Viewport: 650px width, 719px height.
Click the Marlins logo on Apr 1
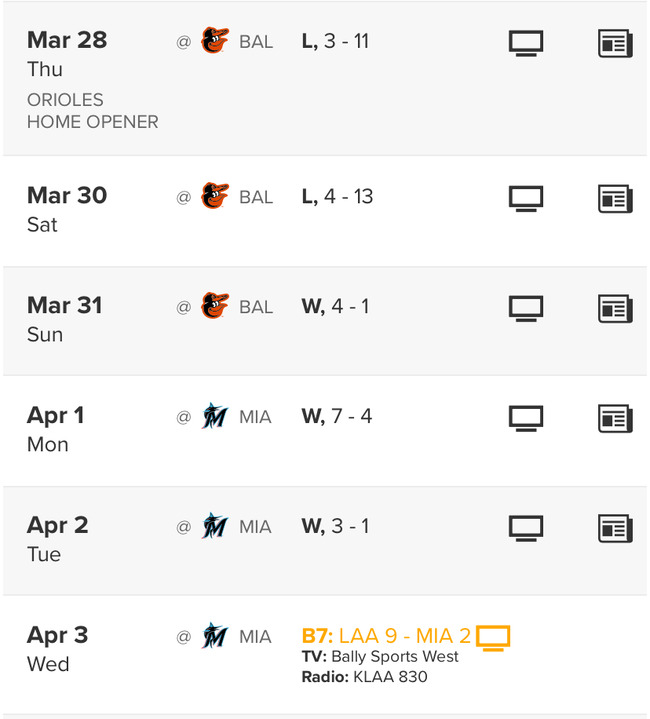[214, 416]
